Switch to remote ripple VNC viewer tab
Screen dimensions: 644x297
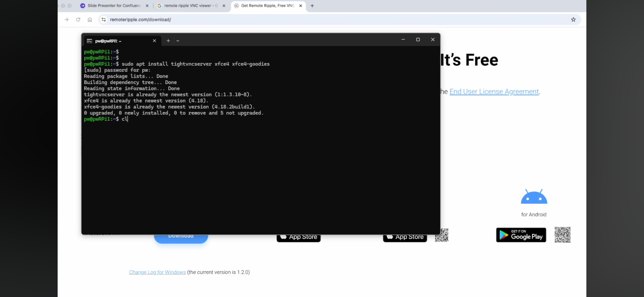pyautogui.click(x=190, y=6)
